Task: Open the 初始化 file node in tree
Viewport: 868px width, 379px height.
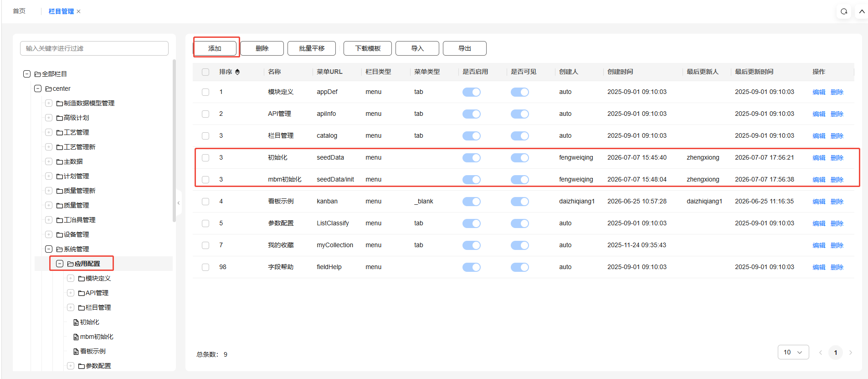Action: tap(86, 322)
